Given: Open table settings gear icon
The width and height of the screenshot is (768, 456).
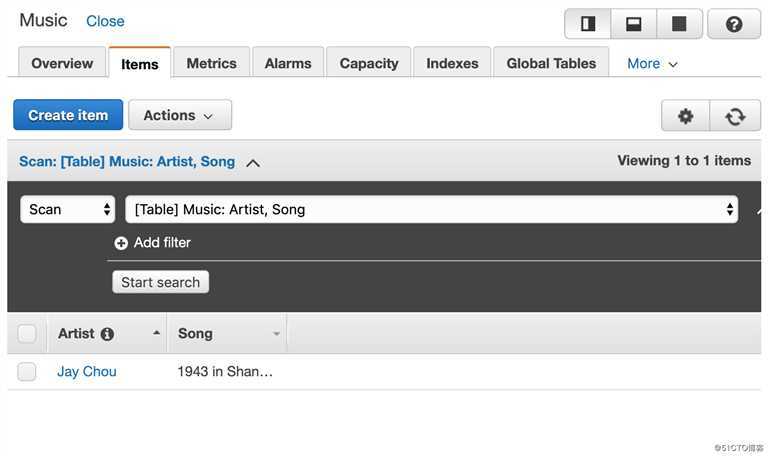Looking at the screenshot, I should (x=685, y=116).
